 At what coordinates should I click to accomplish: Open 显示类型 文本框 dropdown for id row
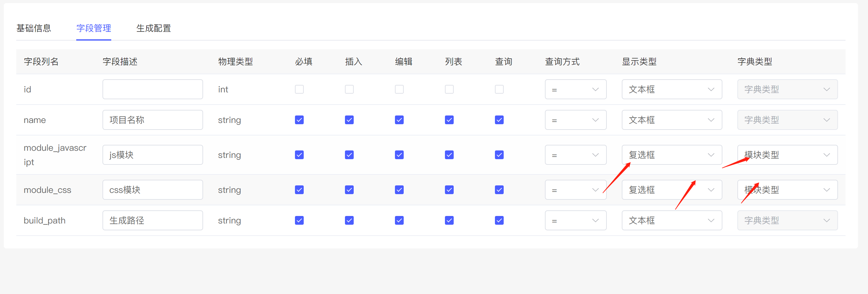coord(672,89)
